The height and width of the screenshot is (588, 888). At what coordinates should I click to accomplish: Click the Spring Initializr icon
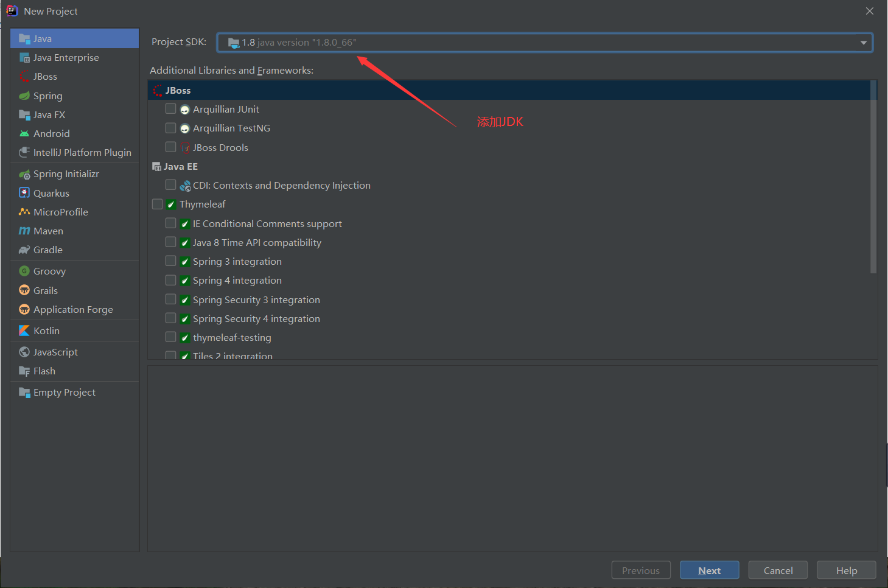point(24,174)
